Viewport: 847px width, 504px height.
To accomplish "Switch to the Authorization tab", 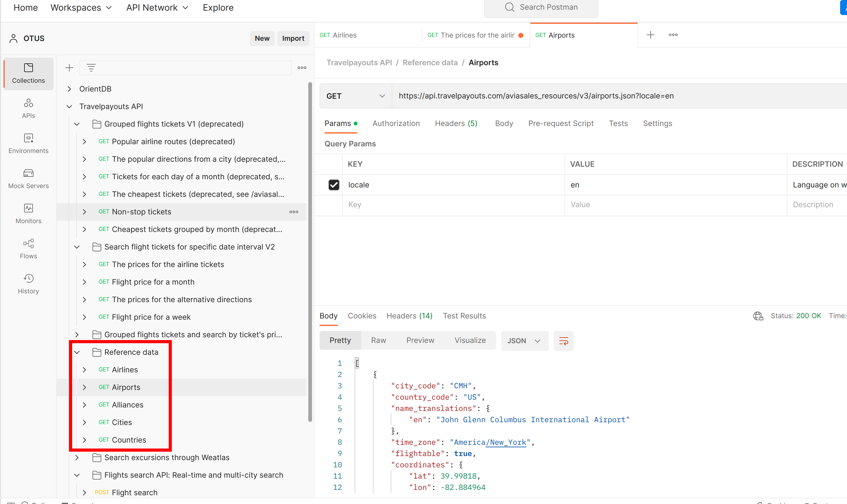I will (396, 123).
